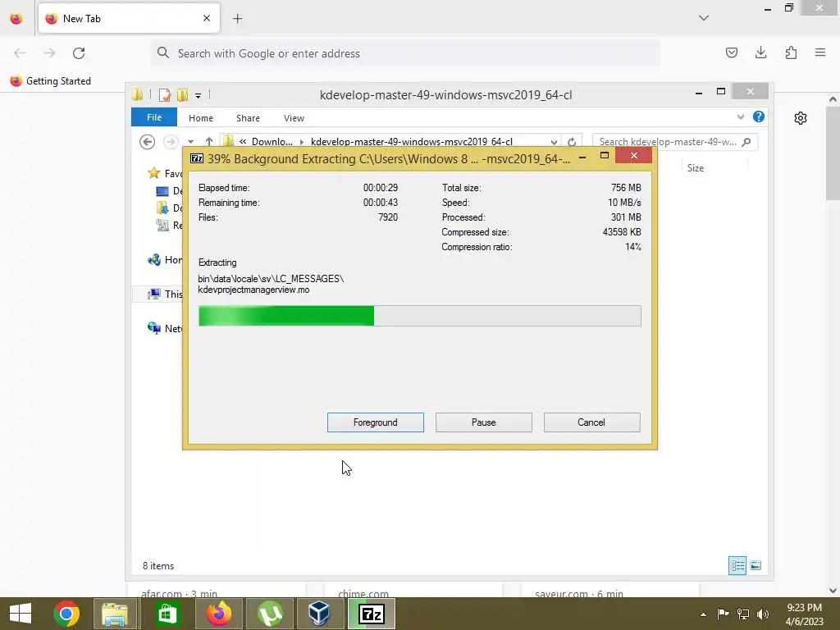Open Firefox new tab personalize gear
The width and height of the screenshot is (840, 630).
[801, 118]
